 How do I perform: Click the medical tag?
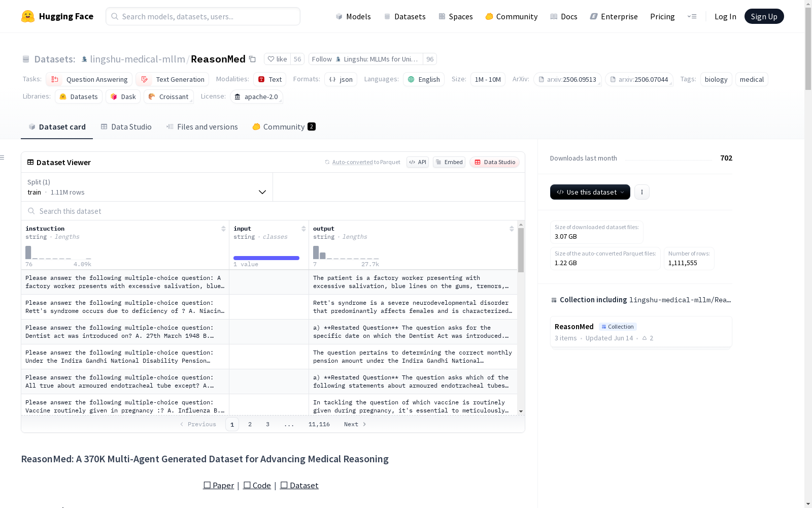click(752, 79)
